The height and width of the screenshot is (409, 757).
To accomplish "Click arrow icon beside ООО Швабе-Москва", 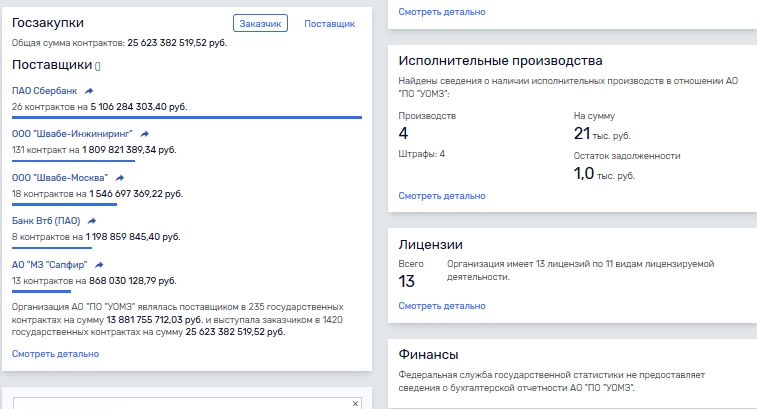I will (120, 178).
